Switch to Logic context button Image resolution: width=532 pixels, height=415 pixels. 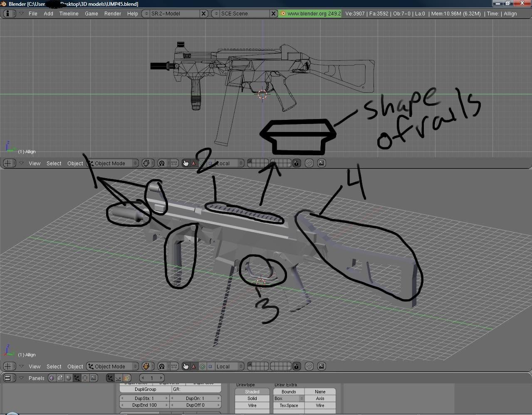click(52, 378)
